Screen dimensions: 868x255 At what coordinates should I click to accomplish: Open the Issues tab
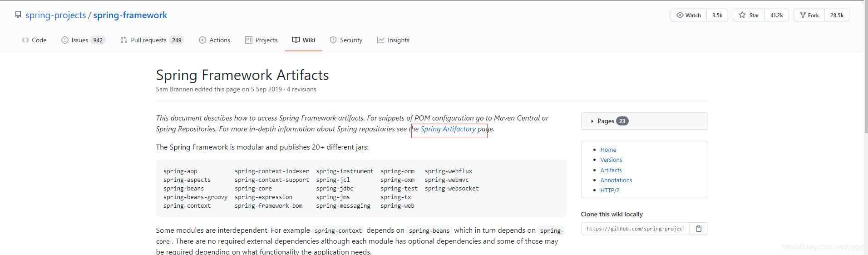coord(83,40)
